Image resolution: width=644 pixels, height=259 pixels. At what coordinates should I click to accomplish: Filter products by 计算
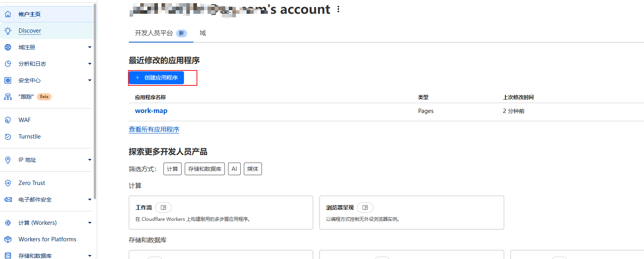pos(173,169)
